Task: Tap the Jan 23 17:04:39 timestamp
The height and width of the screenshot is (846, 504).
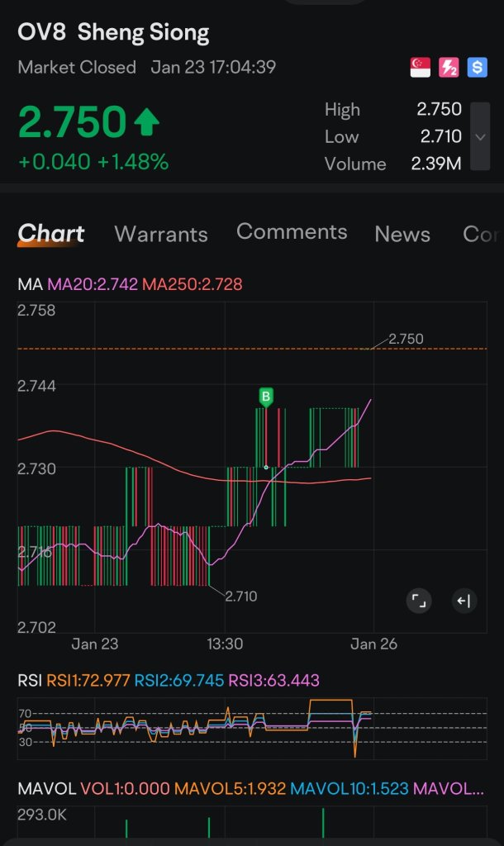Action: 213,67
